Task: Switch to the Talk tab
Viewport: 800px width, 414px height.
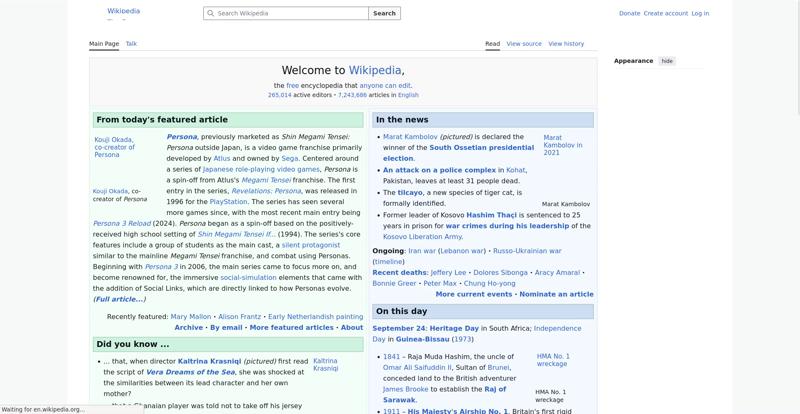Action: (x=131, y=44)
